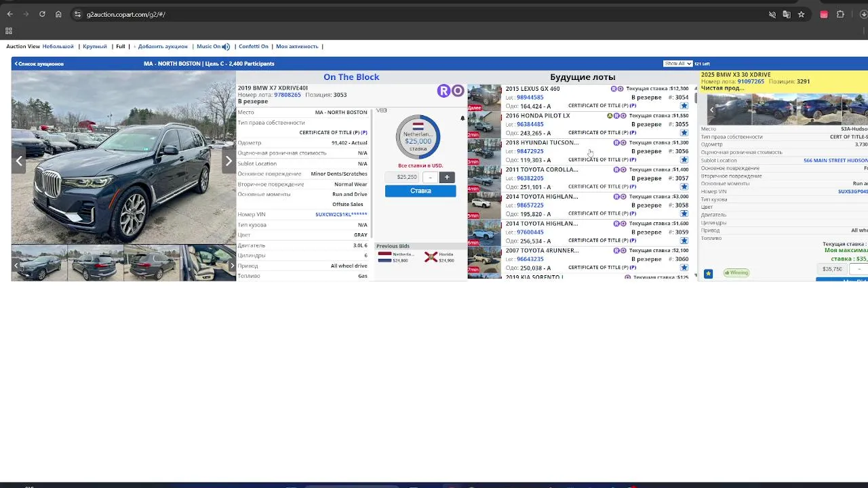Click the $25,250 bid amount field

pyautogui.click(x=403, y=177)
